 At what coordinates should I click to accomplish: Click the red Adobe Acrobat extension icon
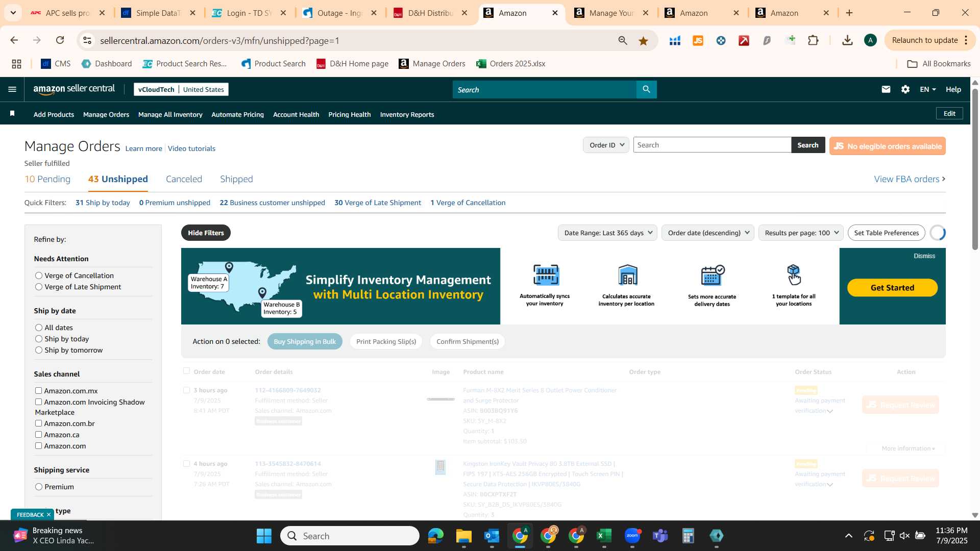point(744,41)
